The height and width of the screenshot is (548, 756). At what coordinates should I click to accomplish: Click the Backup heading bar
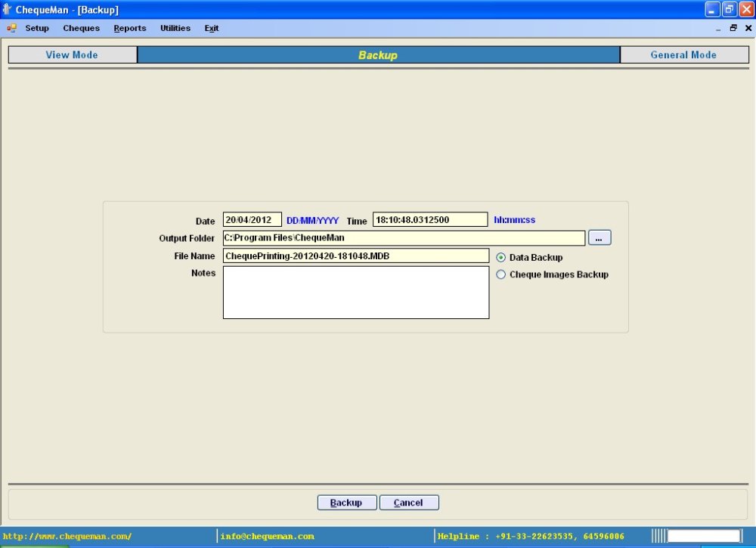pyautogui.click(x=379, y=55)
